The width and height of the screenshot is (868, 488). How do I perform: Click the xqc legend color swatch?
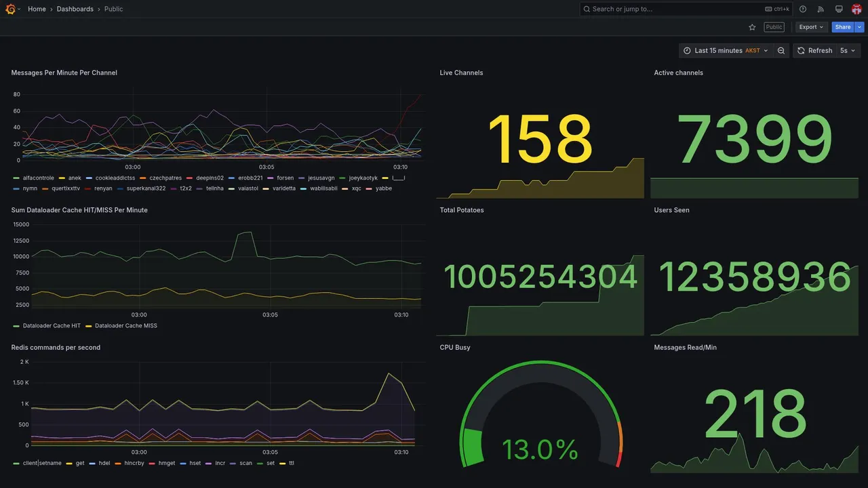click(345, 188)
